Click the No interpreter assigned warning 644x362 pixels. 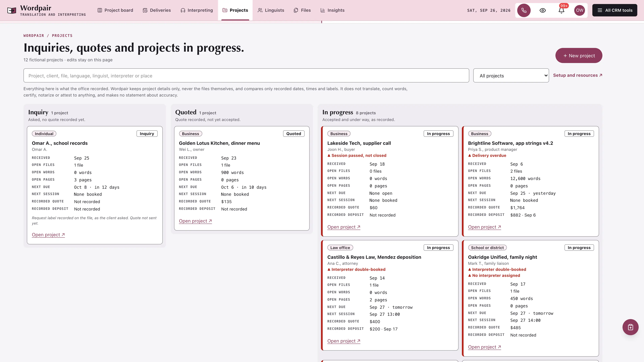tap(494, 275)
